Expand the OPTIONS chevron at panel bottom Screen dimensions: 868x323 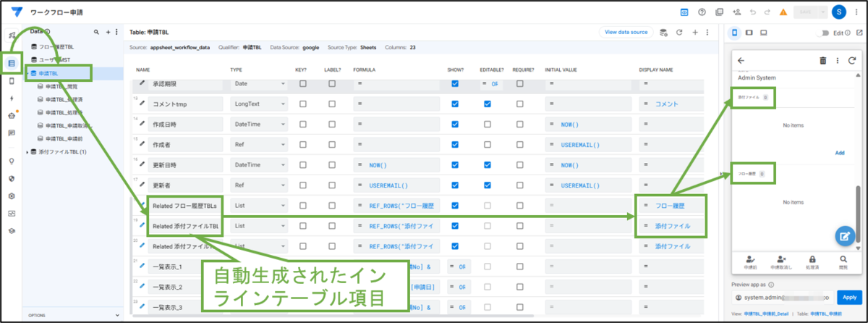click(x=118, y=316)
